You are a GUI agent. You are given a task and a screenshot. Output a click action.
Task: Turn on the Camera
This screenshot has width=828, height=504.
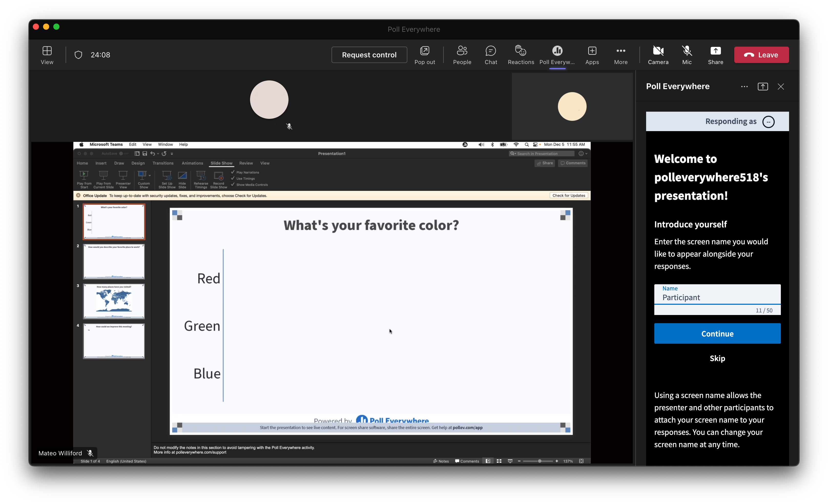(x=658, y=55)
